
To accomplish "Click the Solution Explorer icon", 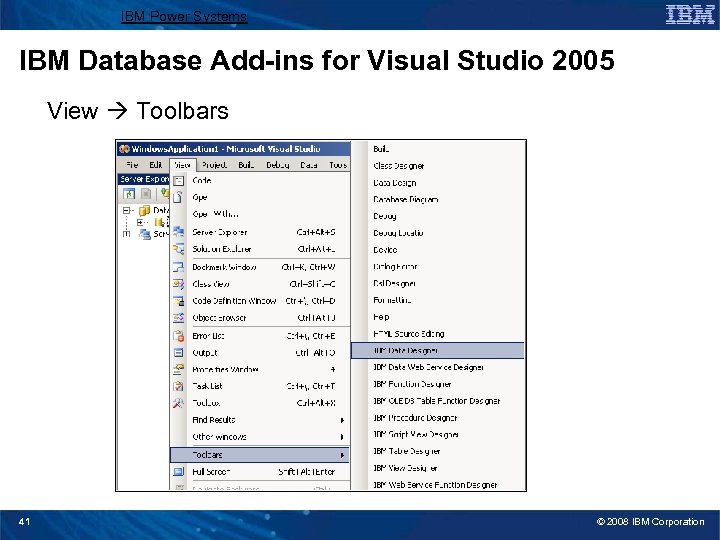I will (x=179, y=249).
